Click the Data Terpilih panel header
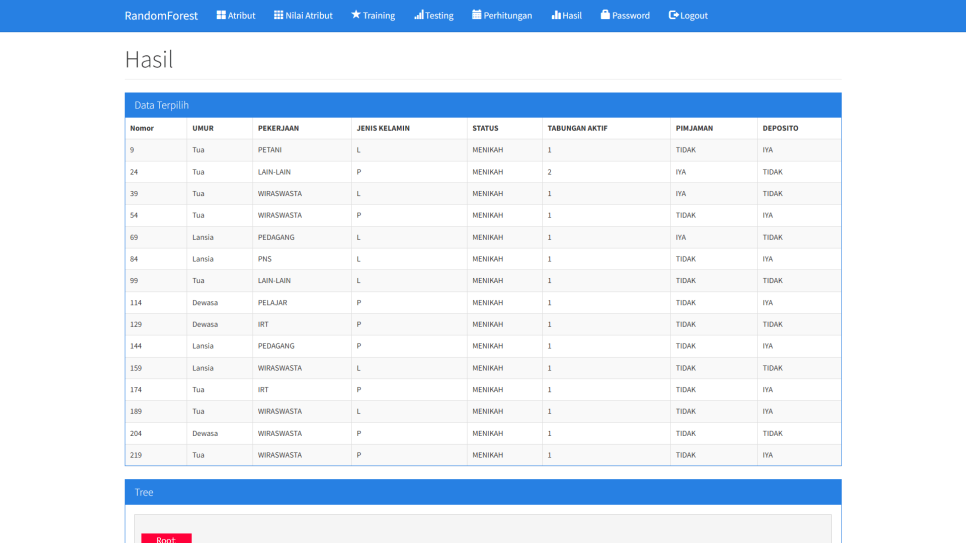This screenshot has height=543, width=966. (482, 105)
